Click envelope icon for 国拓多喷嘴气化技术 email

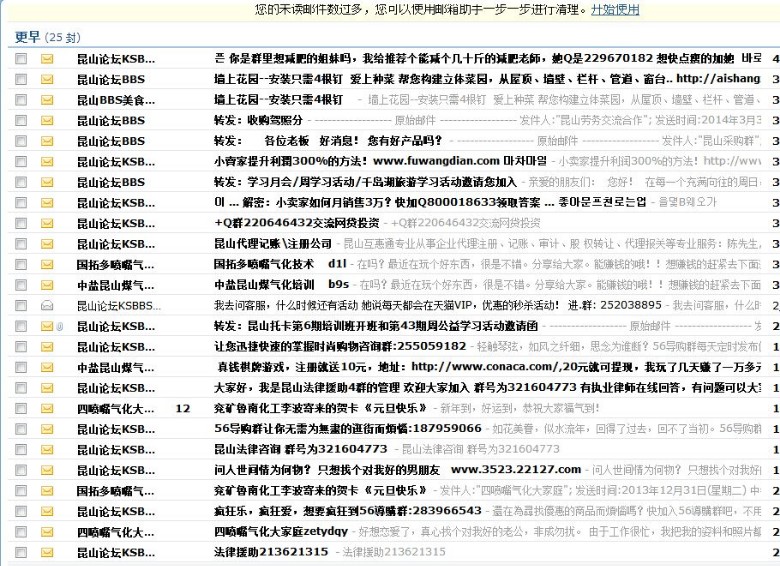pos(47,264)
